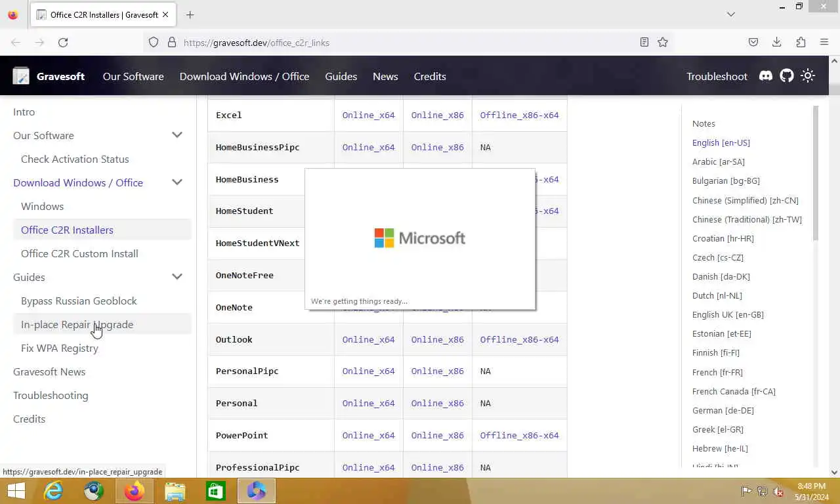The image size is (840, 504).
Task: Open the Discord icon link
Action: coord(766,76)
